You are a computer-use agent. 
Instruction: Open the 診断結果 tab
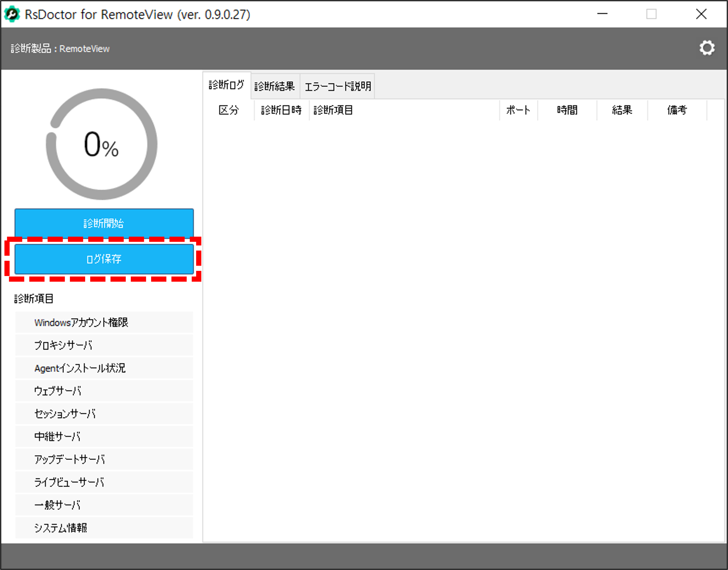click(x=275, y=86)
